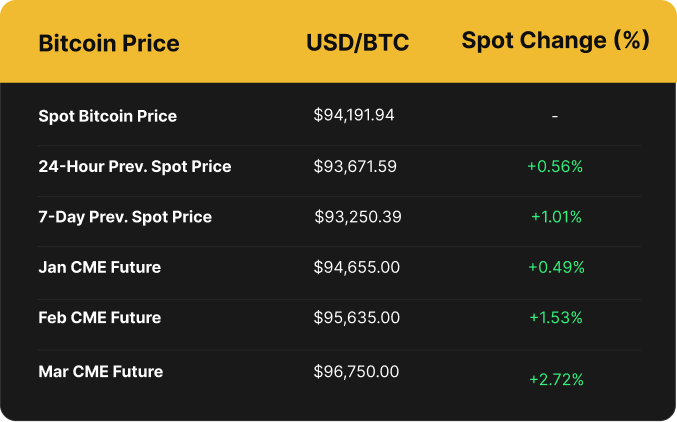The width and height of the screenshot is (677, 422).
Task: Click the +2.72% spot change value
Action: click(x=556, y=380)
